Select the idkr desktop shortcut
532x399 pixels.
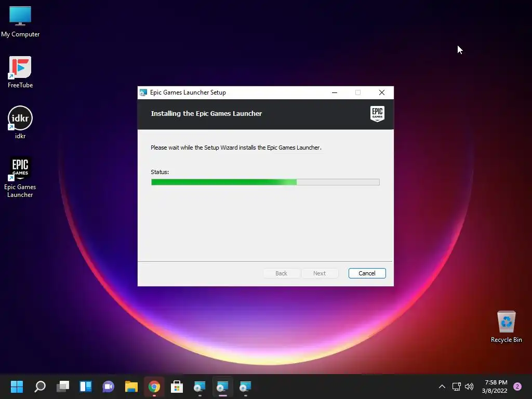20,123
